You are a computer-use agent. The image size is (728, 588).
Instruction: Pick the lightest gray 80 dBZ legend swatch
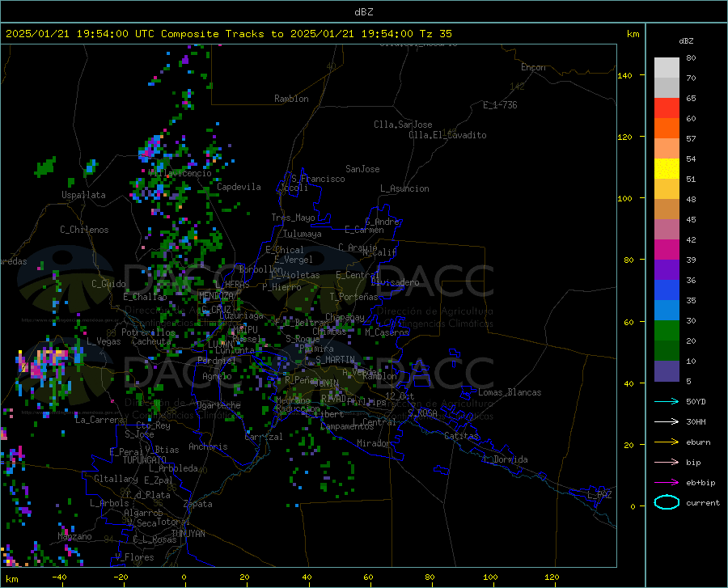point(667,67)
